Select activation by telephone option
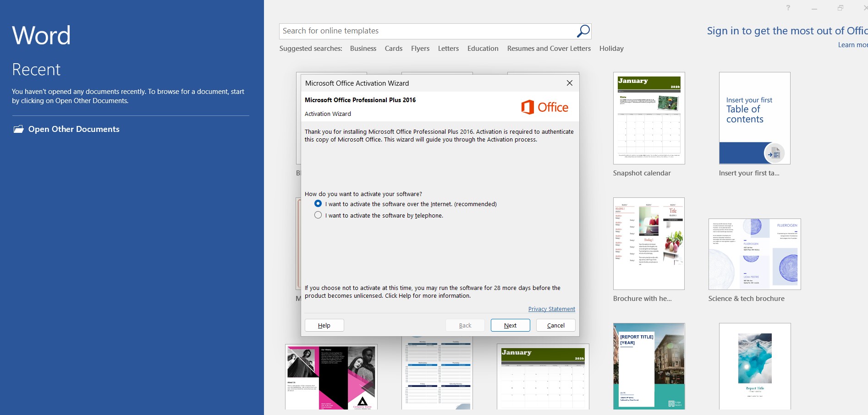 click(318, 215)
